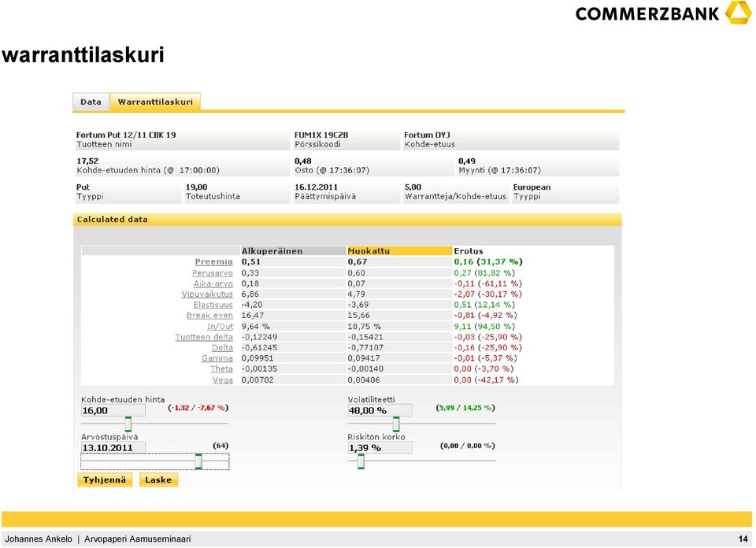Click the Gamma link
The width and height of the screenshot is (756, 548).
[x=217, y=358]
